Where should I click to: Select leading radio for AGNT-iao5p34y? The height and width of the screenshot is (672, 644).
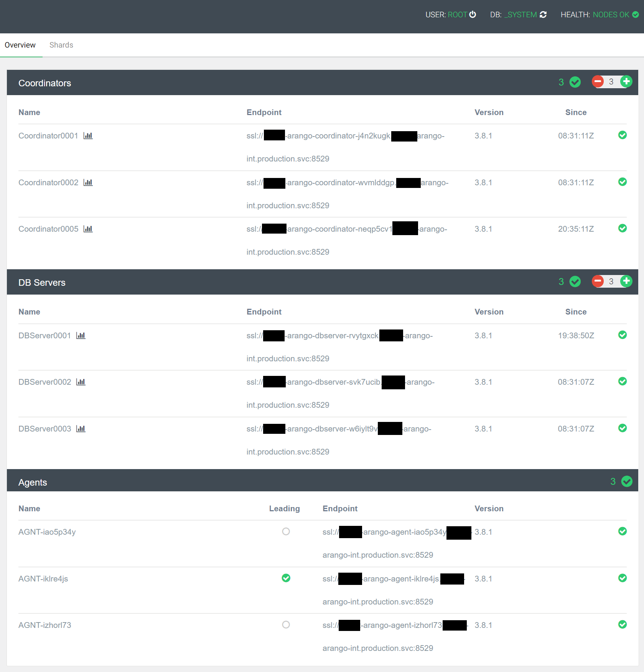click(x=286, y=532)
